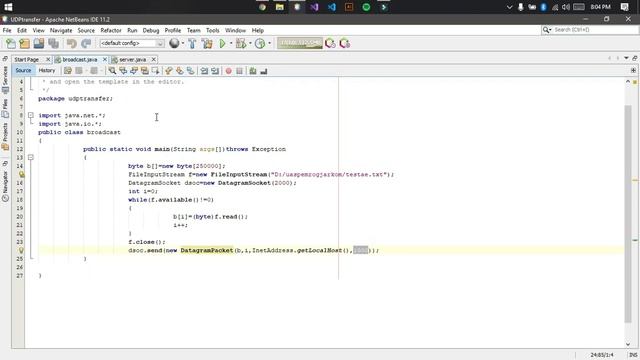Click the Undo arrow icon
Screen dimensions: 640x360
pos(72,43)
